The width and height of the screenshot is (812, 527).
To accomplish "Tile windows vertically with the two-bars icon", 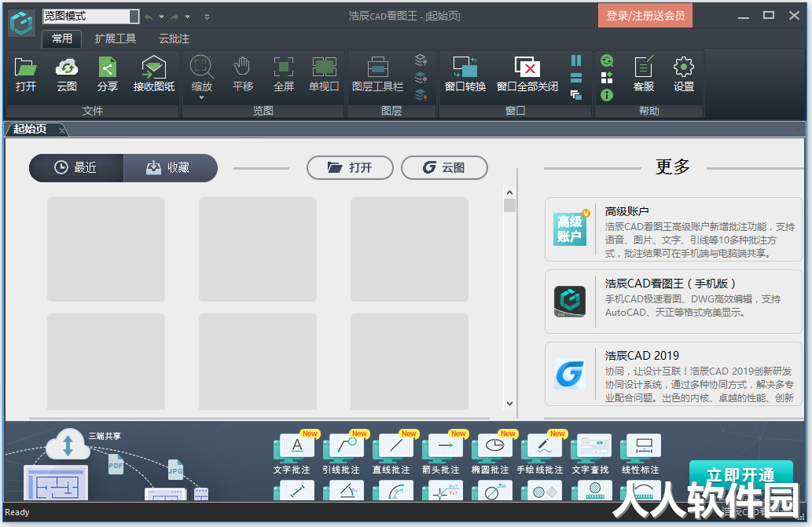I will tap(576, 60).
